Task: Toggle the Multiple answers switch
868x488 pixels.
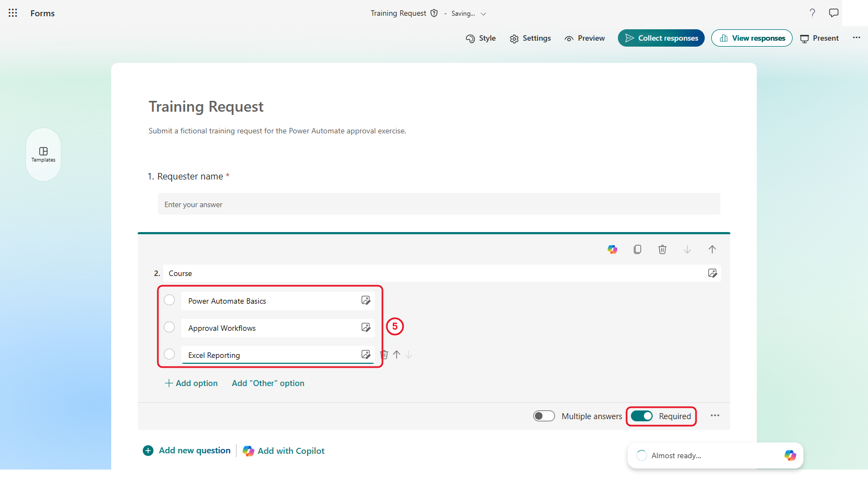Action: [x=544, y=416]
